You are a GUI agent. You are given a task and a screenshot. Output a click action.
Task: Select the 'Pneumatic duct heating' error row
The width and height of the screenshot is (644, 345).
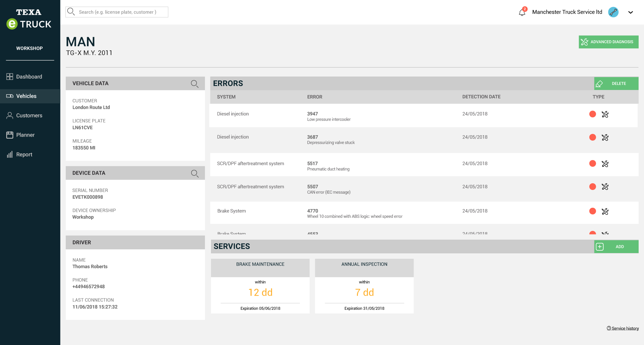coord(424,165)
